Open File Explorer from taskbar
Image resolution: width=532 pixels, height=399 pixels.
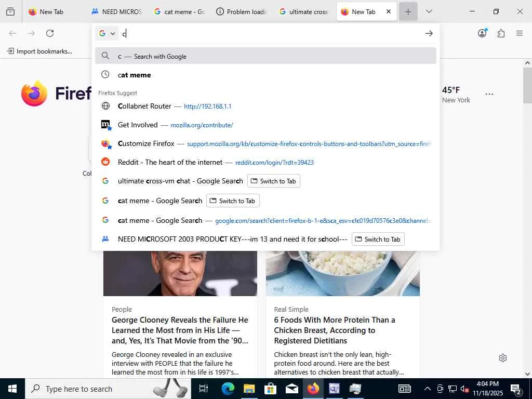coord(249,389)
